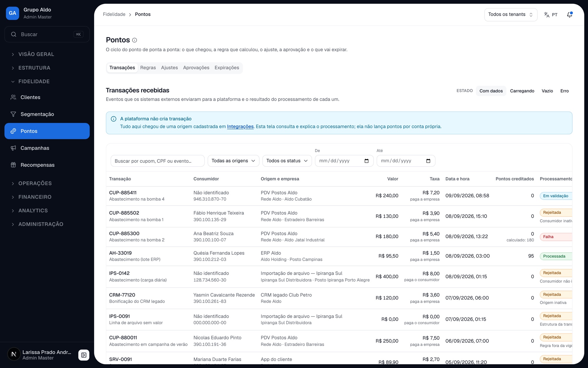Image resolution: width=588 pixels, height=368 pixels.
Task: Open the language translate icon PT
Action: 550,15
